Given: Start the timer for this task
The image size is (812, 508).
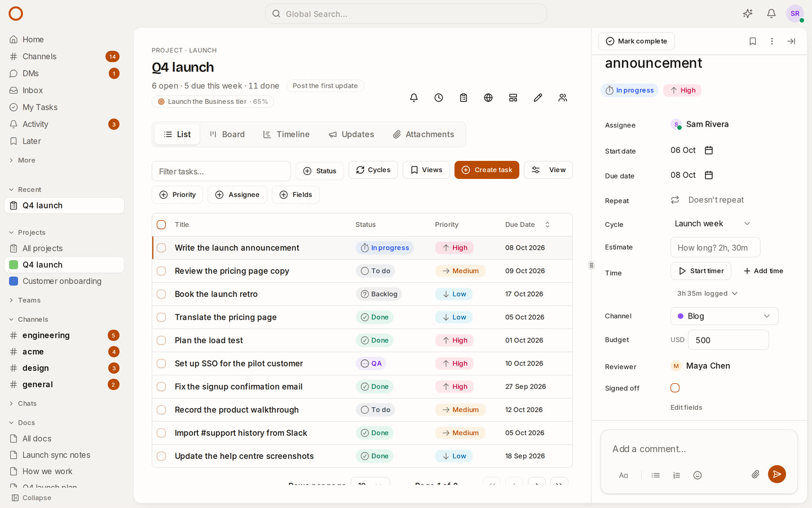Looking at the screenshot, I should 701,271.
